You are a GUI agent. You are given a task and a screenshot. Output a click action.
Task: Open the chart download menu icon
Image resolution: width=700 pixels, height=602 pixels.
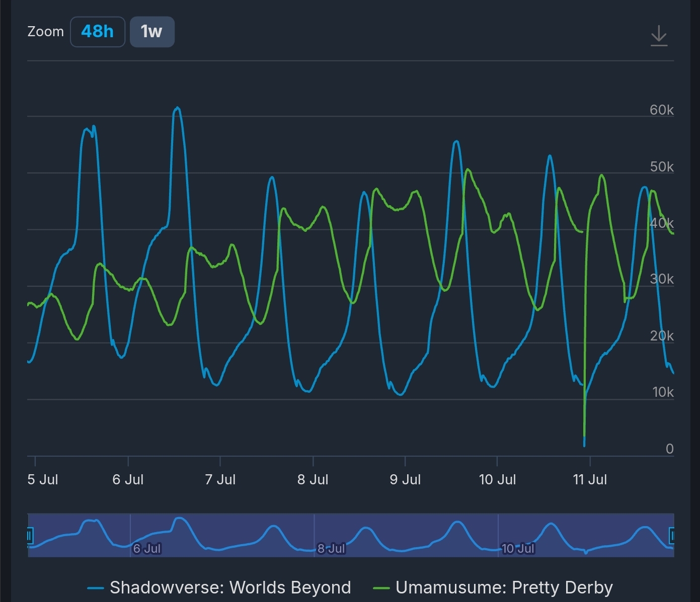tap(659, 36)
